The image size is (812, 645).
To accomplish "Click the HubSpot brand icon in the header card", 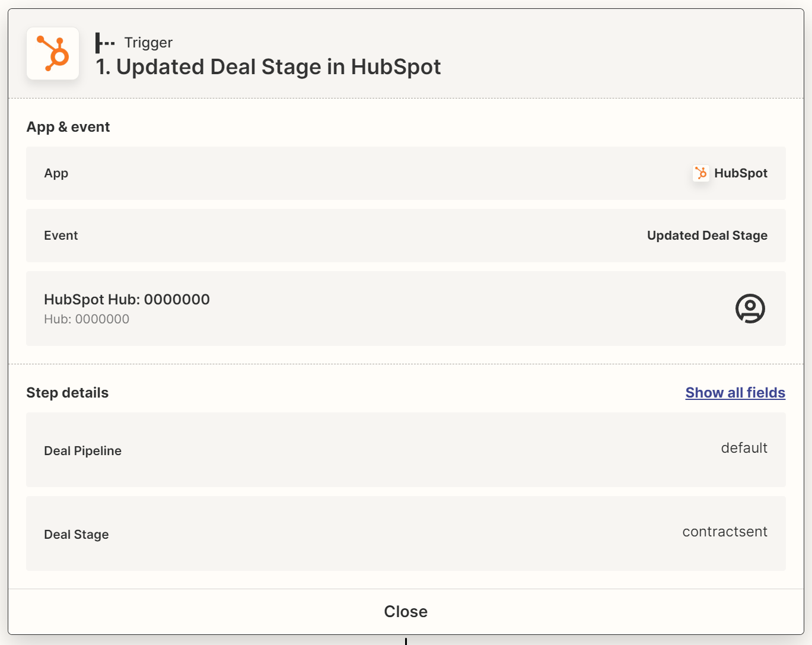I will [53, 53].
